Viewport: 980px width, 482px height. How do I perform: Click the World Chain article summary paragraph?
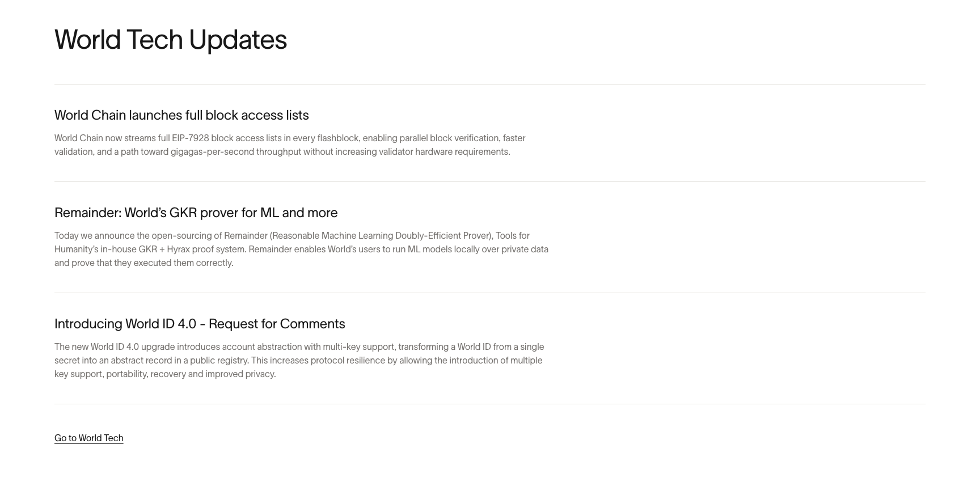click(290, 145)
